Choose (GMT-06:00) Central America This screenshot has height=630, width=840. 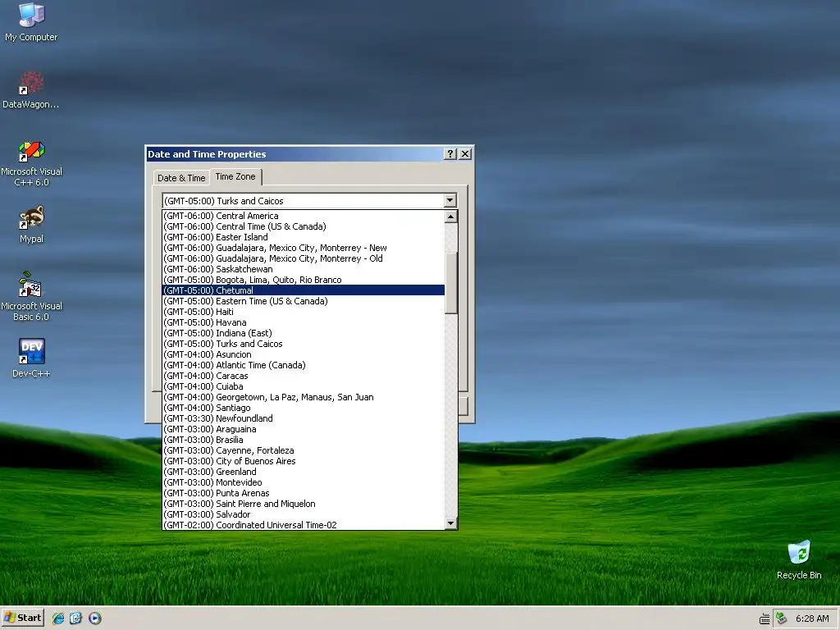(304, 216)
